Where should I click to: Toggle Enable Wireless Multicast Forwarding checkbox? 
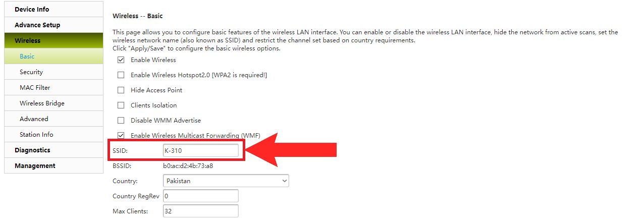point(121,135)
